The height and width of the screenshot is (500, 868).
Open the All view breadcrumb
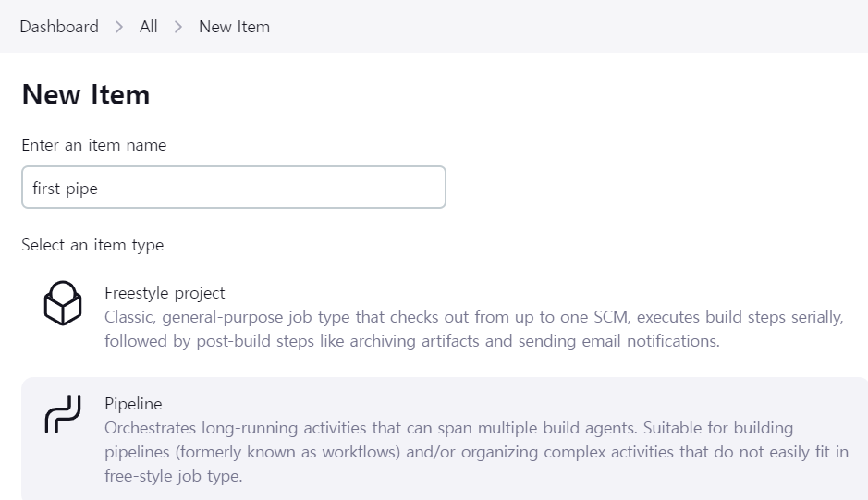149,27
